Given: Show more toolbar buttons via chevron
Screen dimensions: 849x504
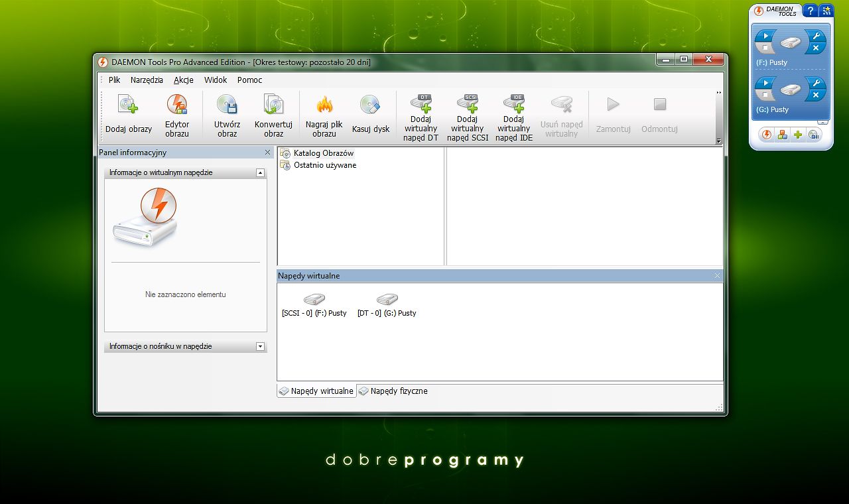Looking at the screenshot, I should pyautogui.click(x=719, y=93).
